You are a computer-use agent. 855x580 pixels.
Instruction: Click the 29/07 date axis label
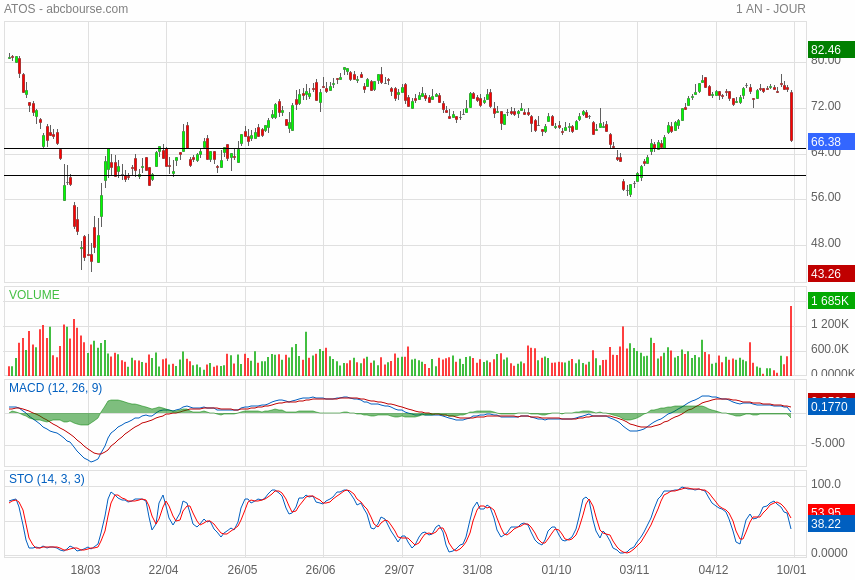point(399,570)
